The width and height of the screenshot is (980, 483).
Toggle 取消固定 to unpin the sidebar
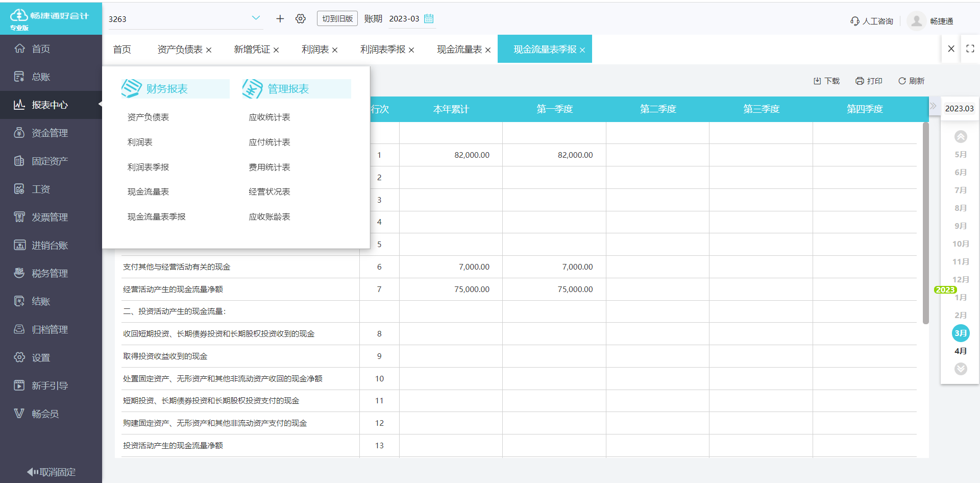click(x=51, y=471)
